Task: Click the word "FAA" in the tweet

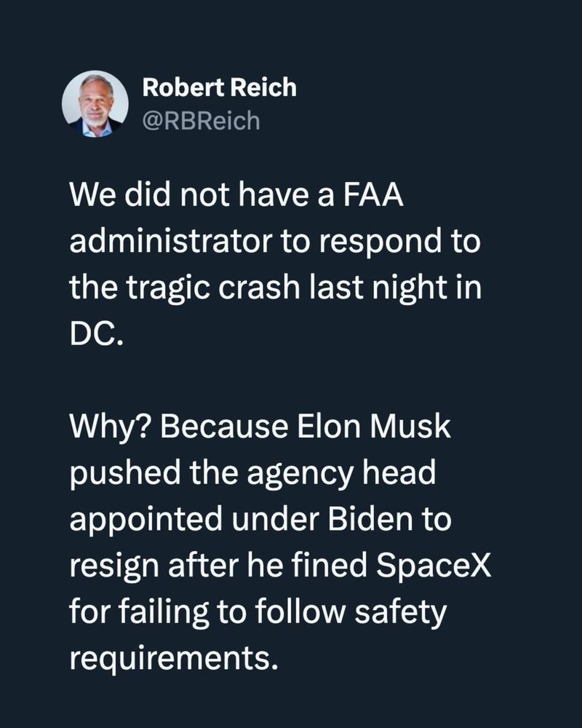Action: click(x=374, y=194)
